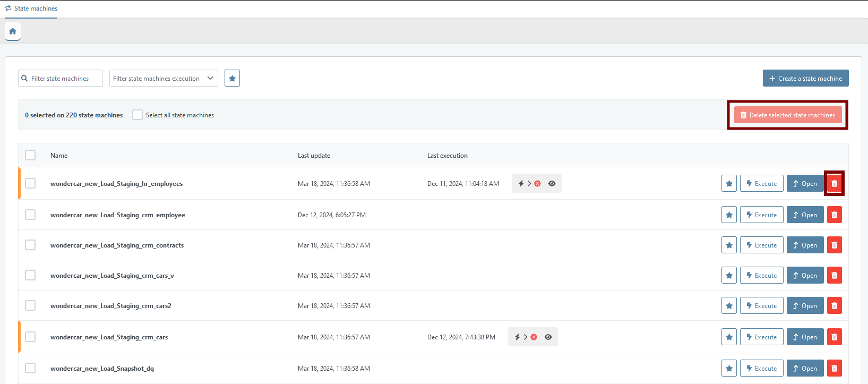Click trash icon for wondercar_new_Load_Snapshot_dq
868x384 pixels.
[x=834, y=369]
